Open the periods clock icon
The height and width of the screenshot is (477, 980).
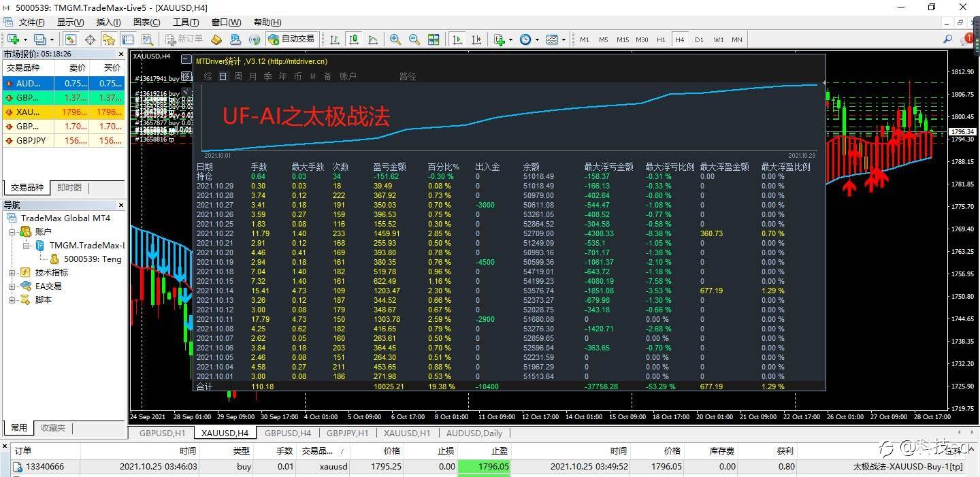[x=525, y=39]
